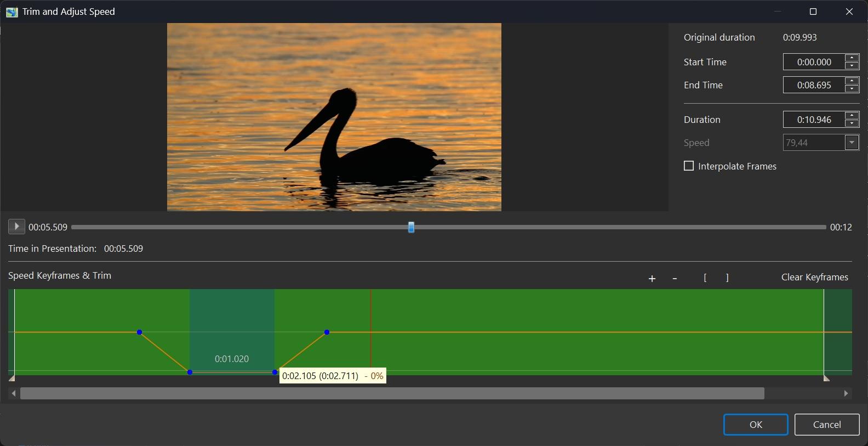Set trim start with left bracket icon
This screenshot has height=446, width=868.
coord(705,278)
